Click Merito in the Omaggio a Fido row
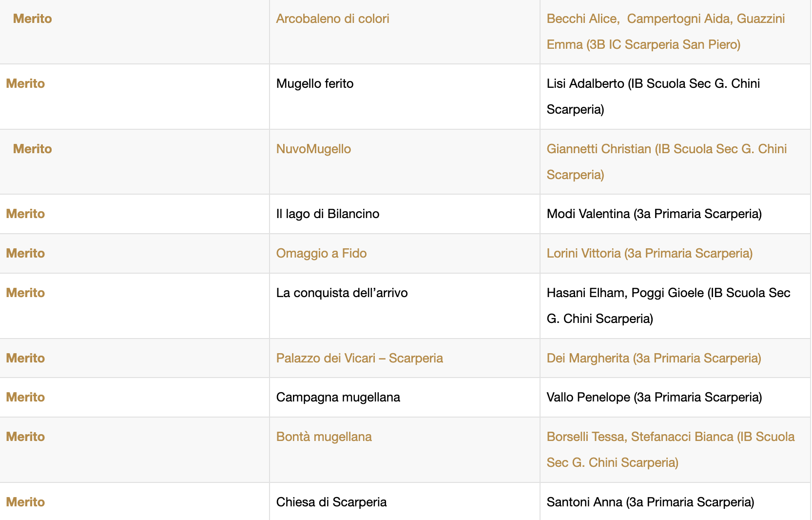This screenshot has width=812, height=520. (25, 254)
